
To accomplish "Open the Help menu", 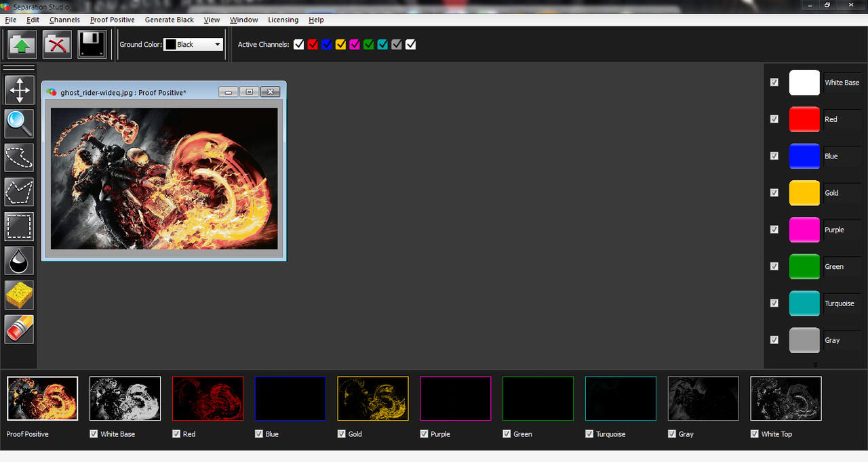I will 316,20.
